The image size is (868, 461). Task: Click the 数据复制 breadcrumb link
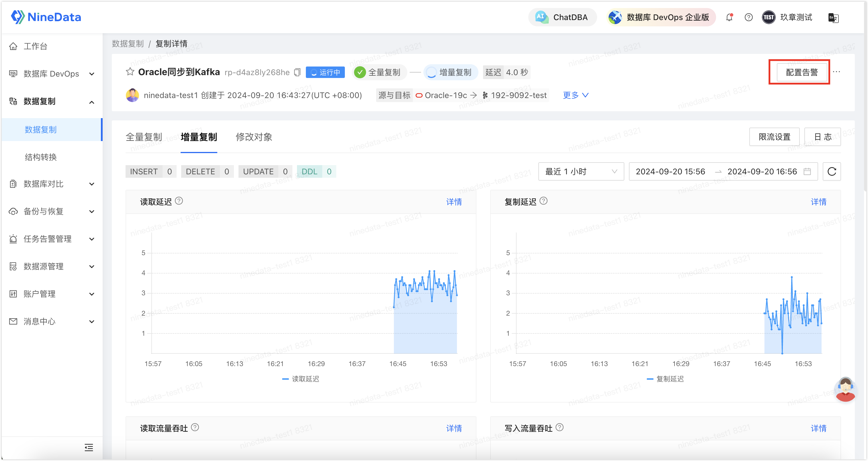tap(128, 44)
